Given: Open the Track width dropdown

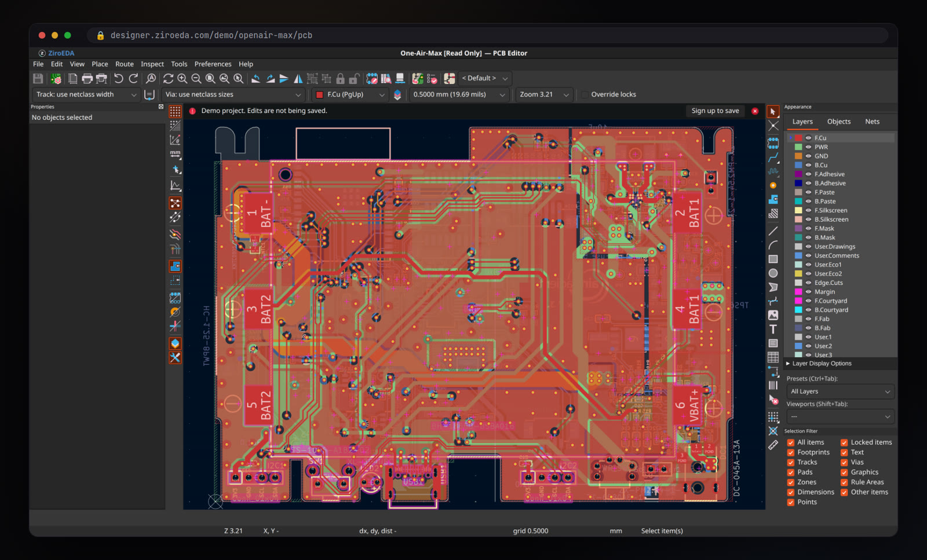Looking at the screenshot, I should pos(86,94).
